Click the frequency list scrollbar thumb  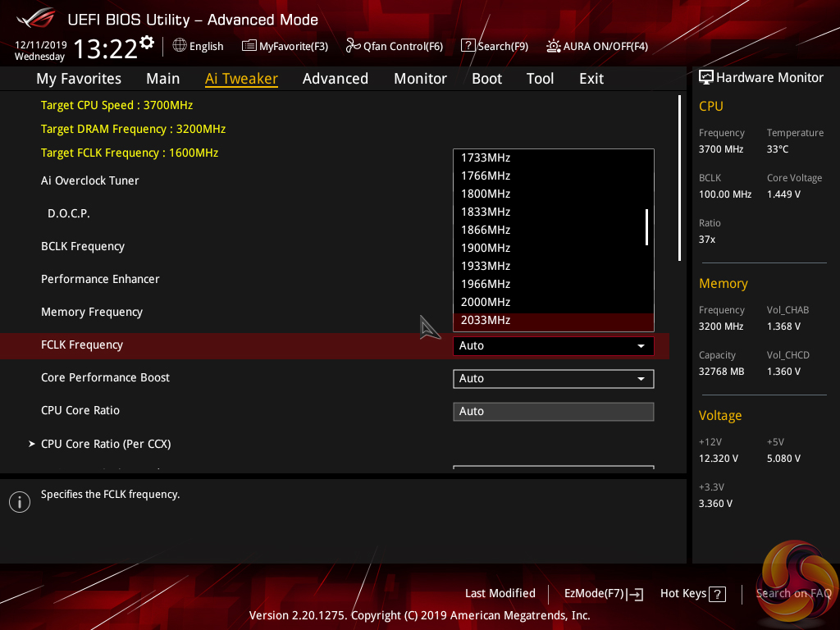pyautogui.click(x=646, y=226)
